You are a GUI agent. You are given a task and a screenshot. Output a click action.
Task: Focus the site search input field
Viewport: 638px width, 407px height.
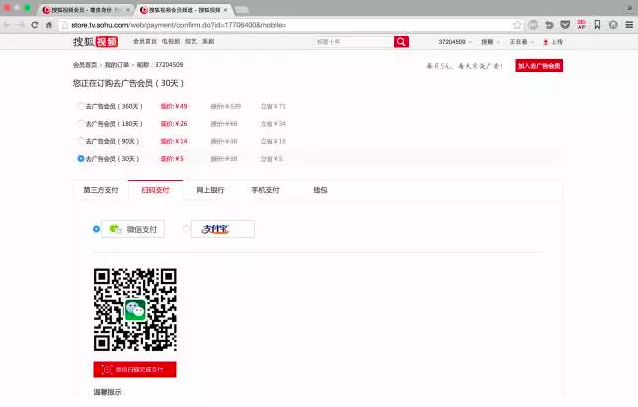pos(354,42)
